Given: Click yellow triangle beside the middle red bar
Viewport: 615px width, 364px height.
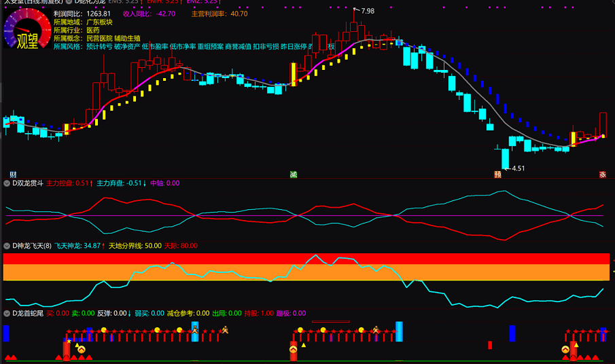Looking at the screenshot, I should pos(304,345).
